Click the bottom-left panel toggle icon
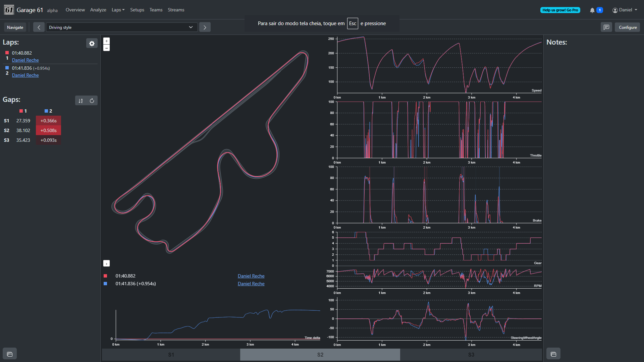Viewport: 644px width, 362px height. coord(10,354)
